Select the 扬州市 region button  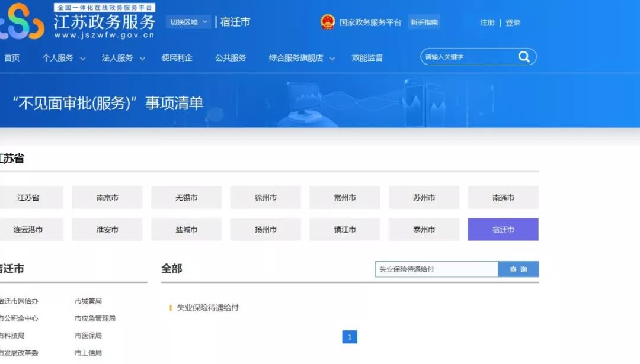(x=265, y=229)
